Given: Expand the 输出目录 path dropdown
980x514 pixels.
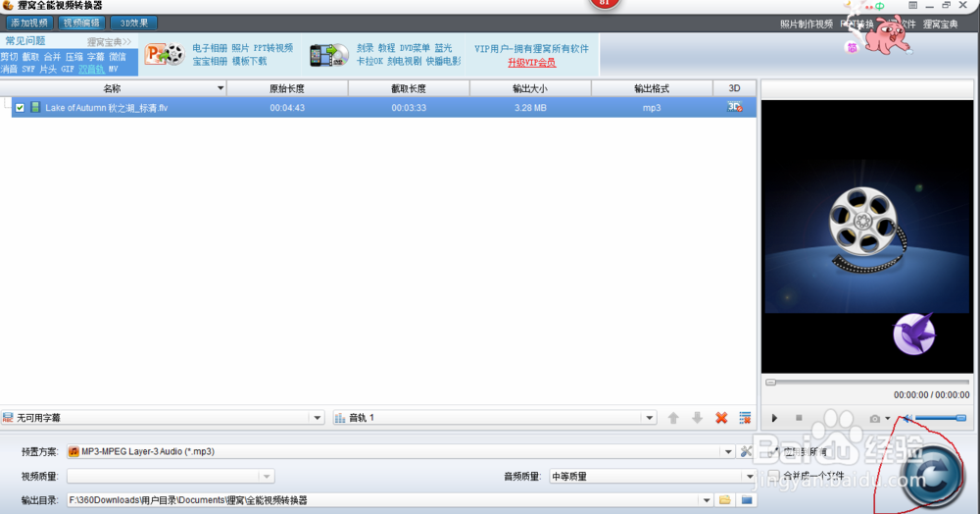Looking at the screenshot, I should 707,500.
